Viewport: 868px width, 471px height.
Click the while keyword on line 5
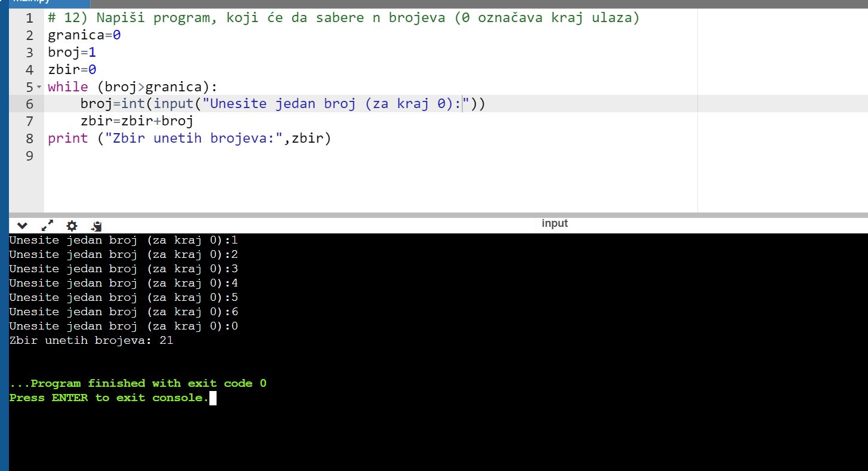click(x=67, y=87)
